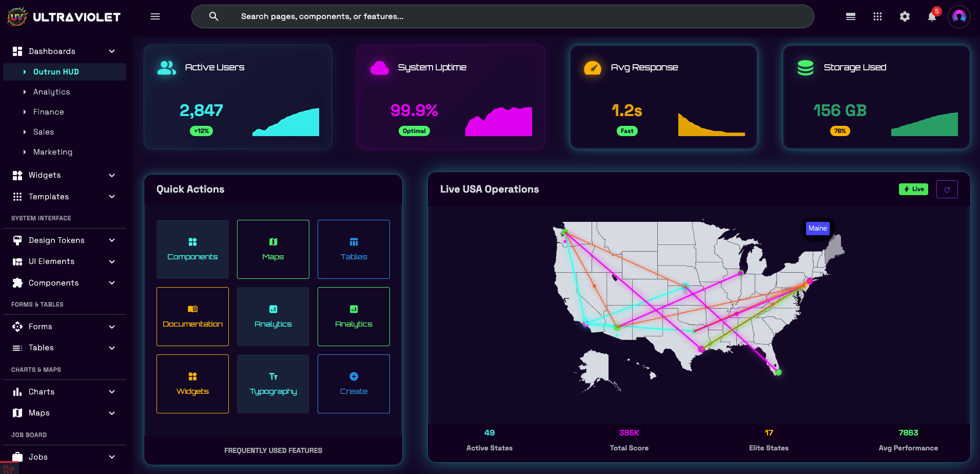Toggle the Live indicator on the map
This screenshot has height=474, width=980.
point(913,189)
